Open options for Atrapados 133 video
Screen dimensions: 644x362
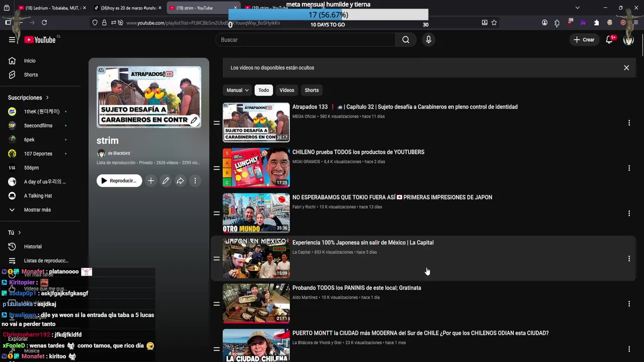629,123
